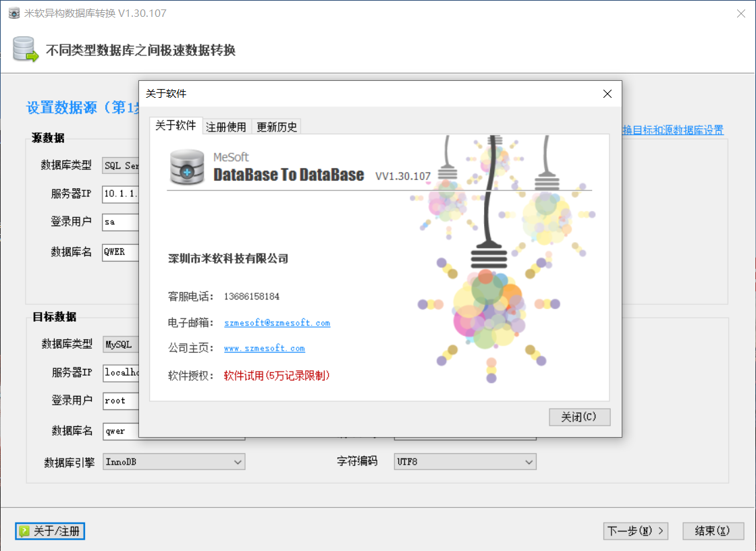The width and height of the screenshot is (756, 551).
Task: Click the target 服务器IP localhost field
Action: coord(121,372)
